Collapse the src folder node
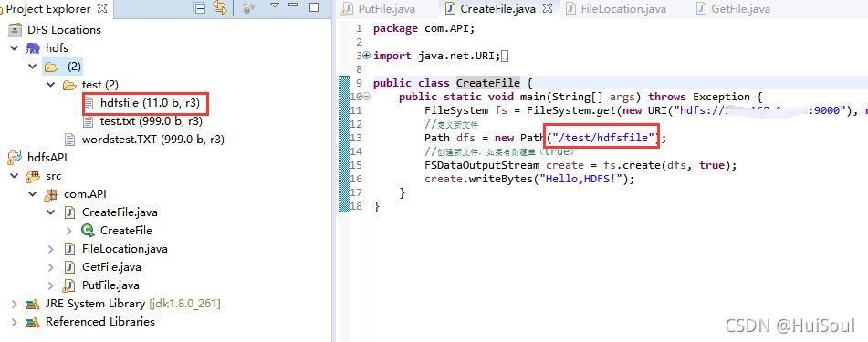This screenshot has width=868, height=342. point(15,176)
